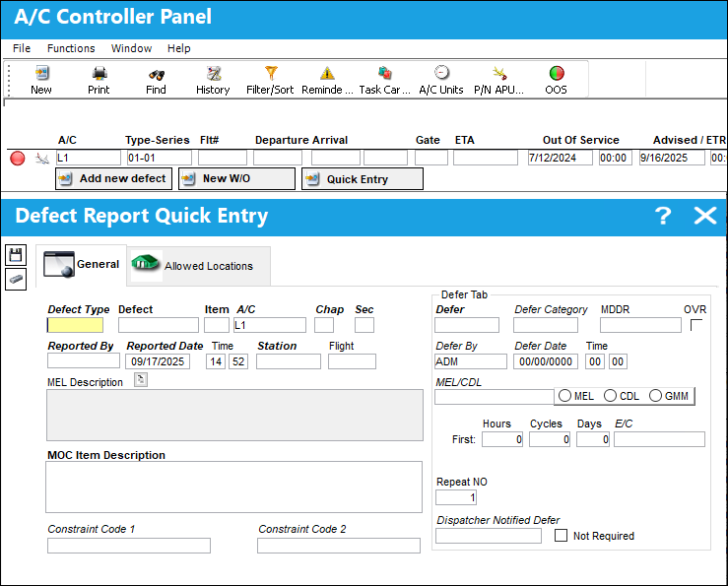Select the CDL radio button
Image resolution: width=728 pixels, height=586 pixels.
[610, 396]
